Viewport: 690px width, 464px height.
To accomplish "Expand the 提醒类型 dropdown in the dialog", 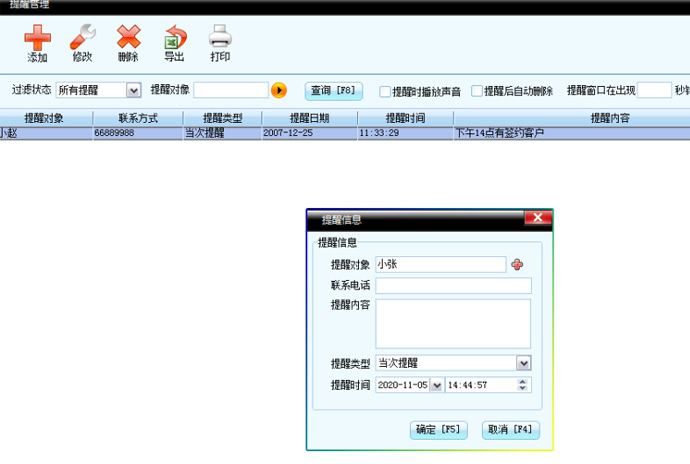I will (524, 363).
